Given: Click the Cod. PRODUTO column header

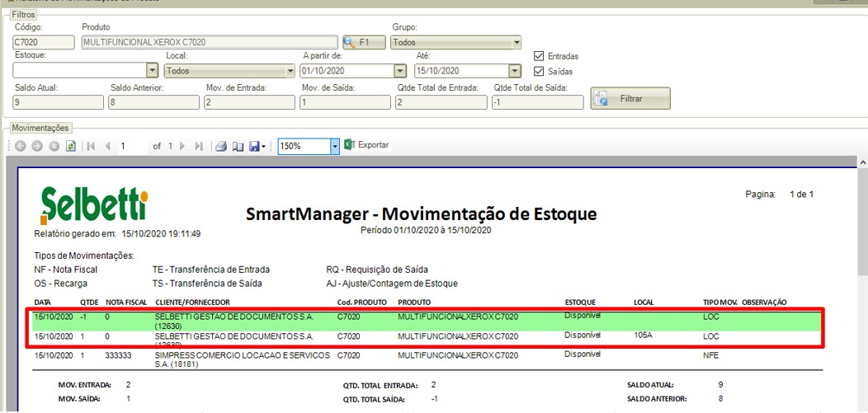Looking at the screenshot, I should coord(362,303).
